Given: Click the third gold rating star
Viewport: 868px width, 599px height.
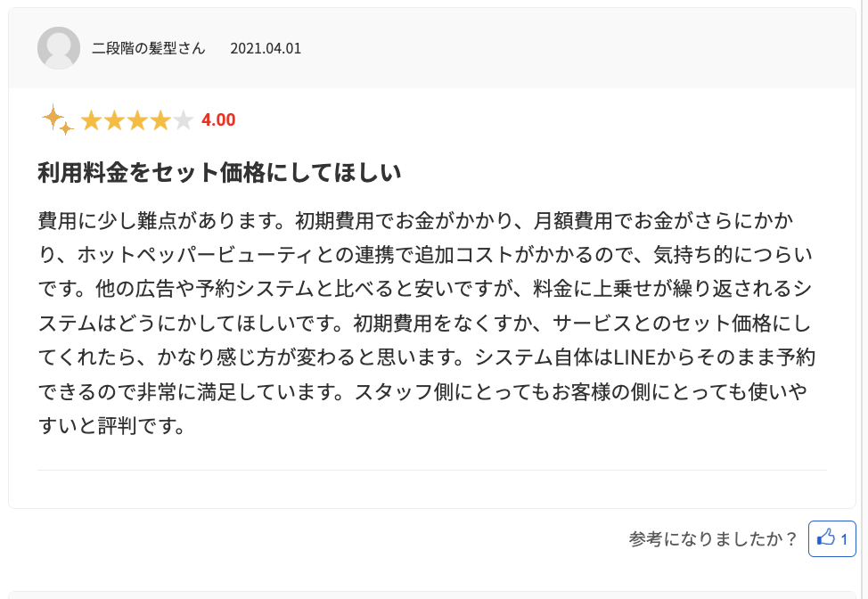Looking at the screenshot, I should pos(137,120).
